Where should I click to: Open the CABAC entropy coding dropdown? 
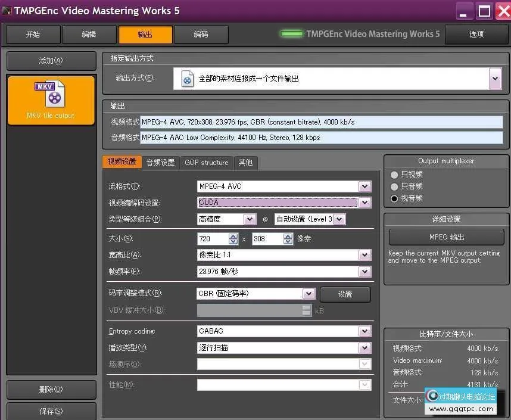pyautogui.click(x=364, y=331)
